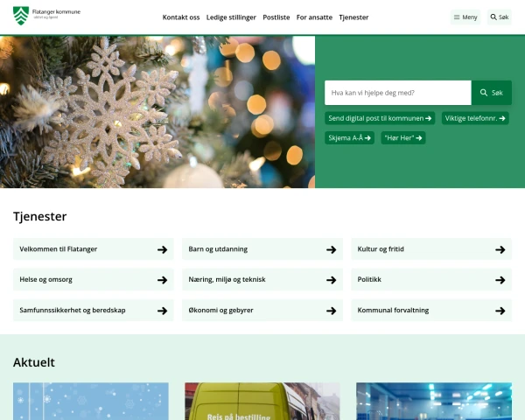Click the snowflake hero image
The height and width of the screenshot is (420, 525).
pos(157,112)
